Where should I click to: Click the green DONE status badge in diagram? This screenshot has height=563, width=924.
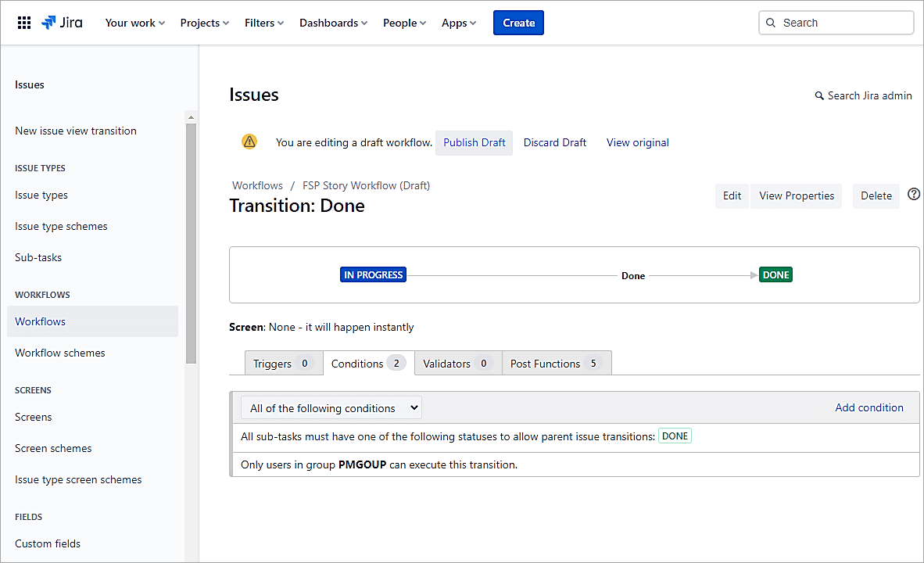775,275
